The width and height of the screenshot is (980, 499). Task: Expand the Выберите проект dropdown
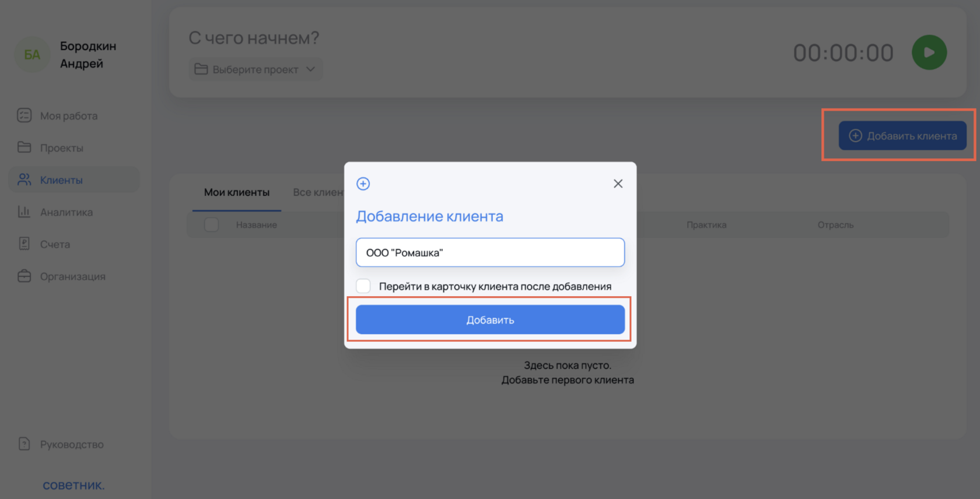tap(255, 69)
